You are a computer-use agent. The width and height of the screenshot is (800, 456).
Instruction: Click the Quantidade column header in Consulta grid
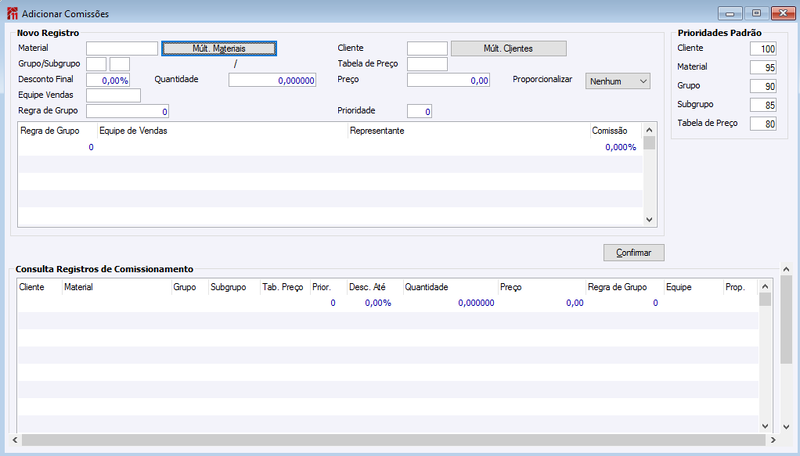click(451, 287)
